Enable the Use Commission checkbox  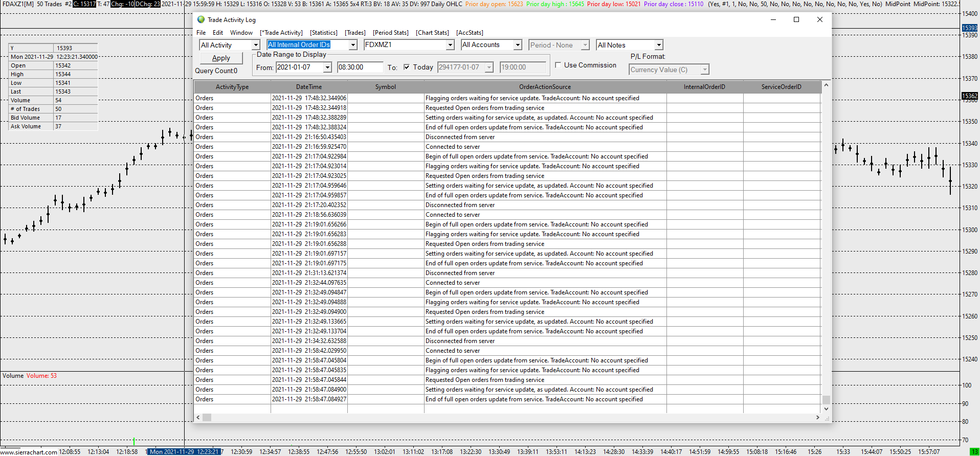point(558,65)
